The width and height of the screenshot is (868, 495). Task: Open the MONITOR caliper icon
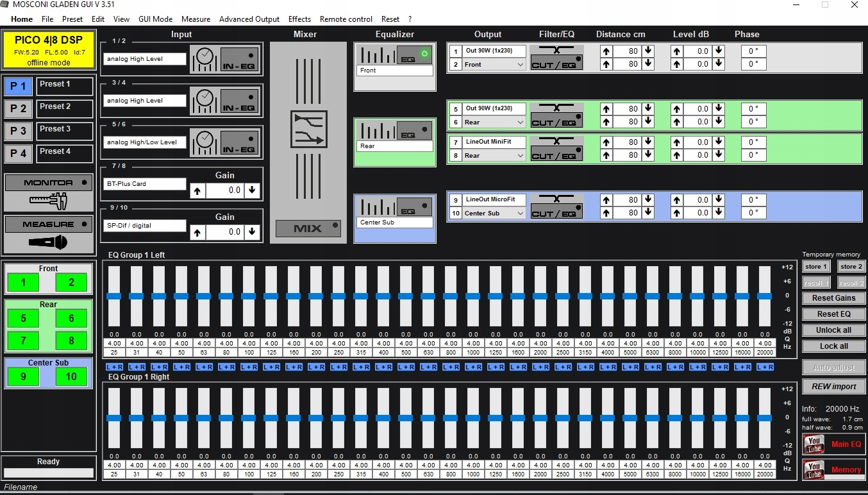click(48, 201)
